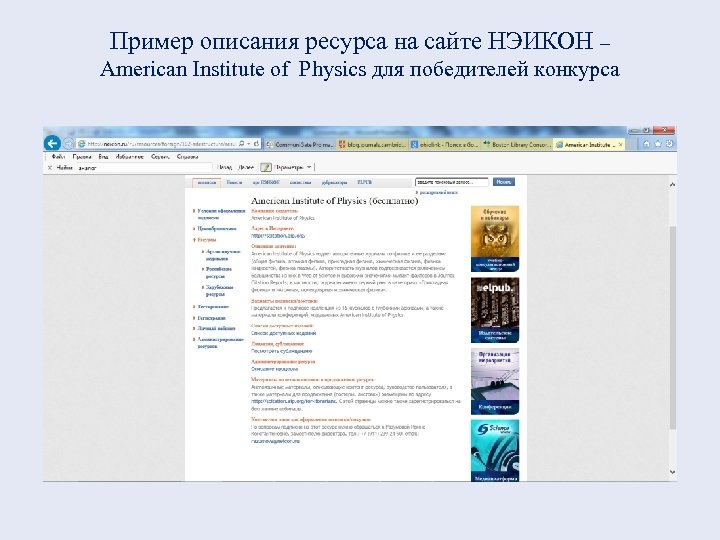The image size is (720, 540).
Task: Click the elpub publishing systems banner
Action: pyautogui.click(x=495, y=310)
